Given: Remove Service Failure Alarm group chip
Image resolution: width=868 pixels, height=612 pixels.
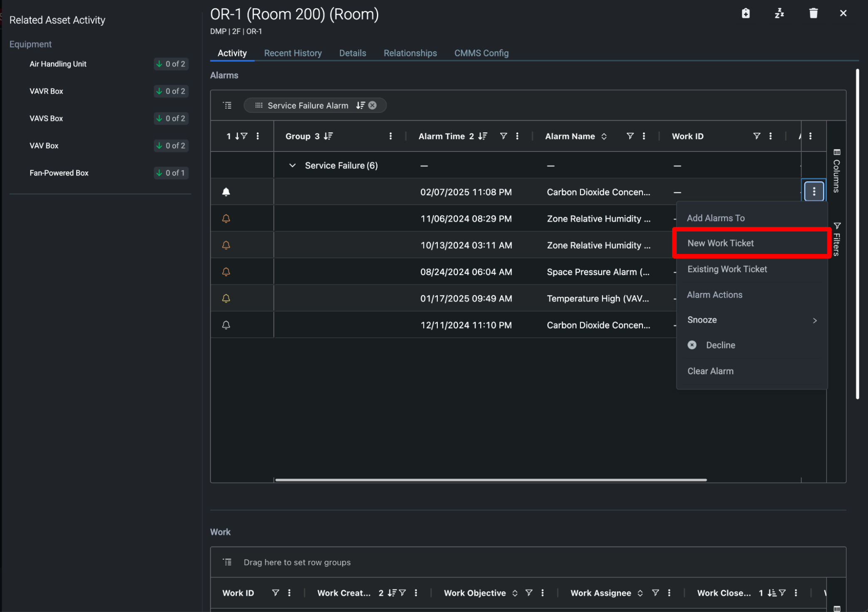Looking at the screenshot, I should tap(372, 105).
